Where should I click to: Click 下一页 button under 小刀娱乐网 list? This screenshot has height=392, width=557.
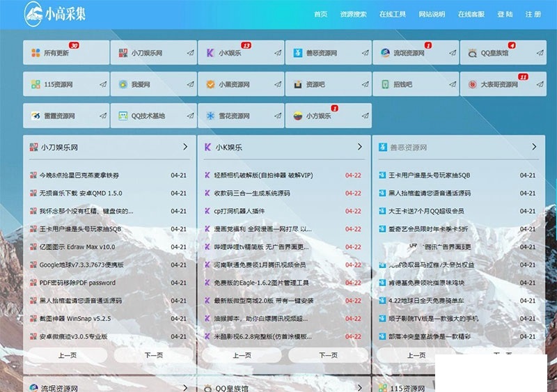pyautogui.click(x=153, y=355)
